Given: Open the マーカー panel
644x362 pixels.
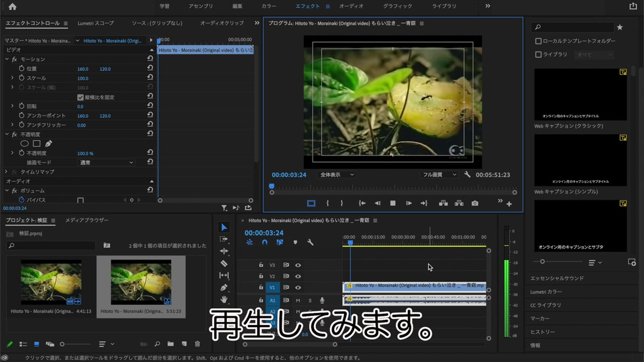Looking at the screenshot, I should [x=539, y=318].
